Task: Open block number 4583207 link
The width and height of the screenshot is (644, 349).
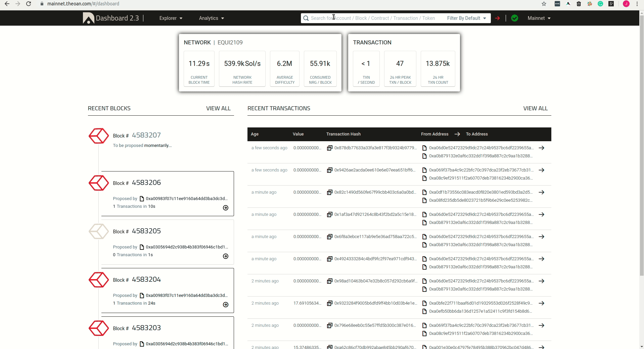Action: 146,135
